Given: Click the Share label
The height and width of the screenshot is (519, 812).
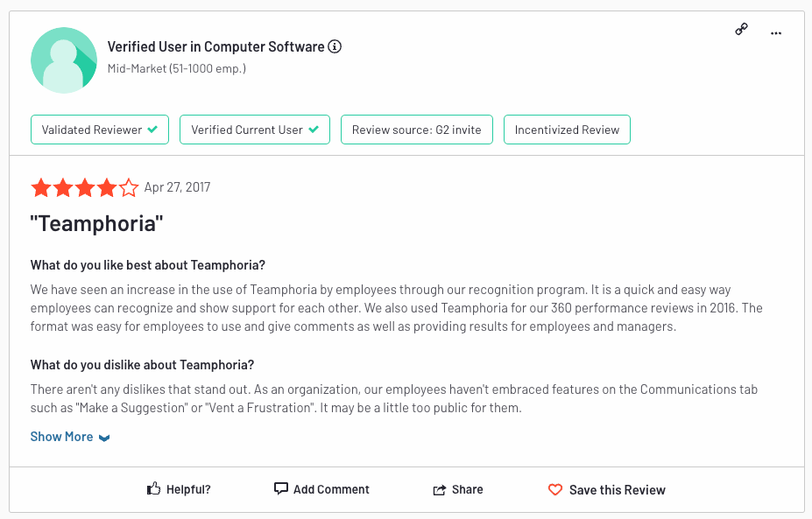Looking at the screenshot, I should [467, 489].
